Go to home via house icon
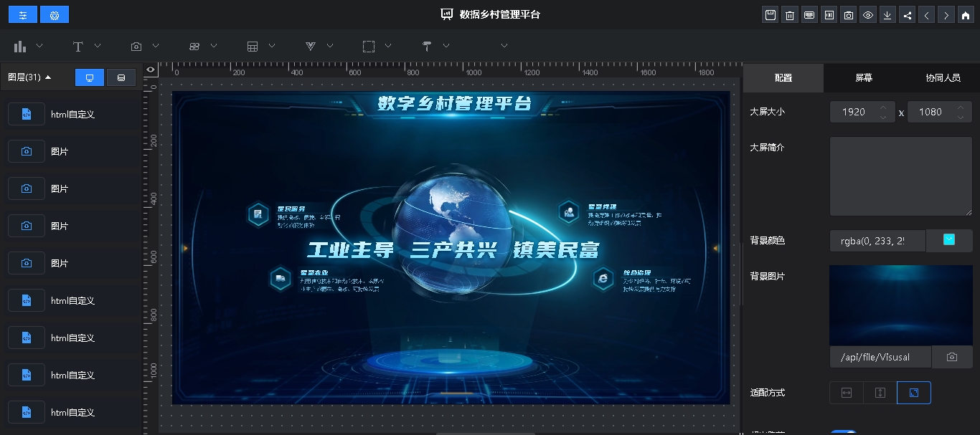980x435 pixels. 966,15
